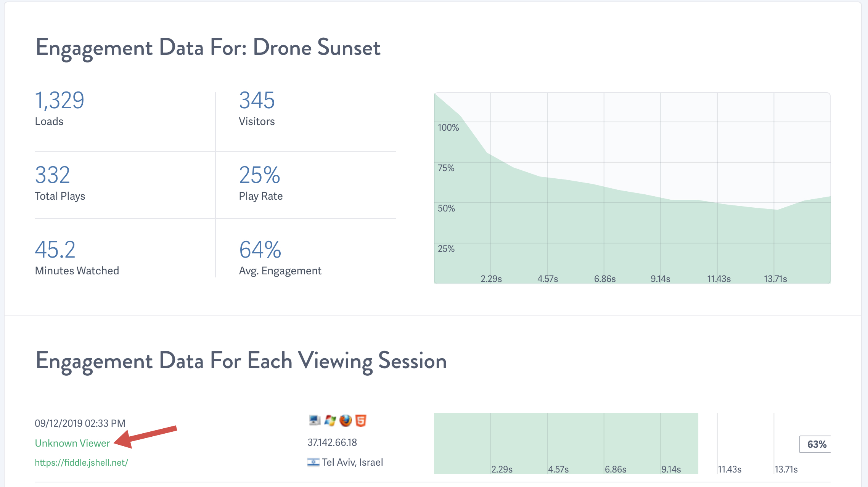Click the IP address 37.142.66.18
Screen dimensions: 868x487
click(332, 442)
